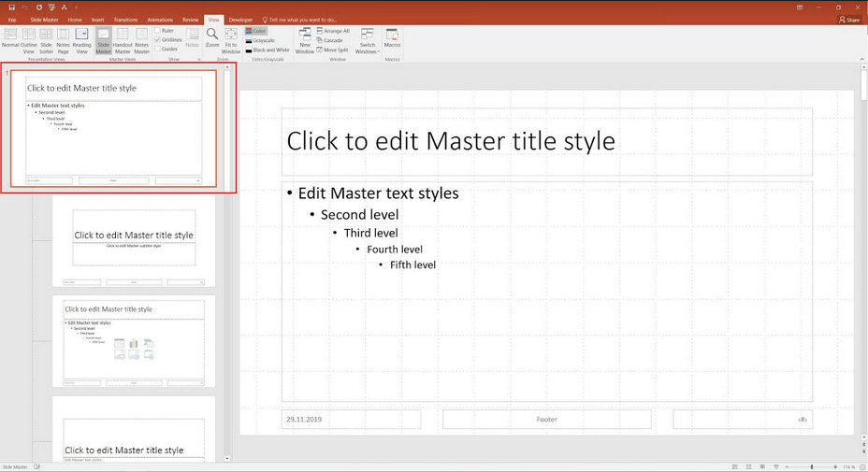The width and height of the screenshot is (868, 472).
Task: Switch to Black and White mode
Action: tap(268, 50)
